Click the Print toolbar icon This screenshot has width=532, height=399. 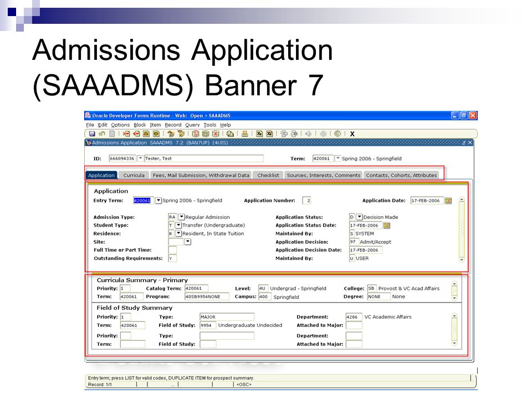[x=244, y=134]
